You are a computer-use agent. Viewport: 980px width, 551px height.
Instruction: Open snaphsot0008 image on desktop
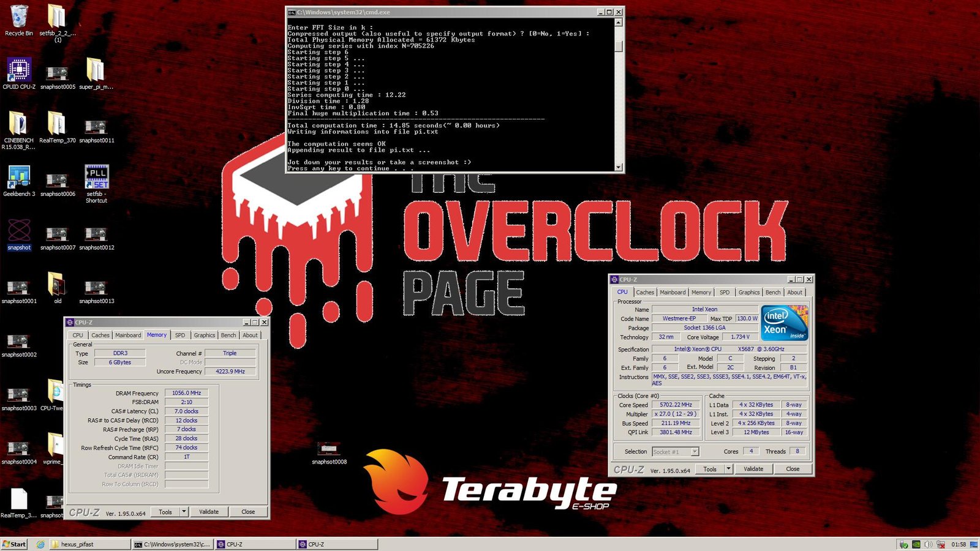pos(329,450)
